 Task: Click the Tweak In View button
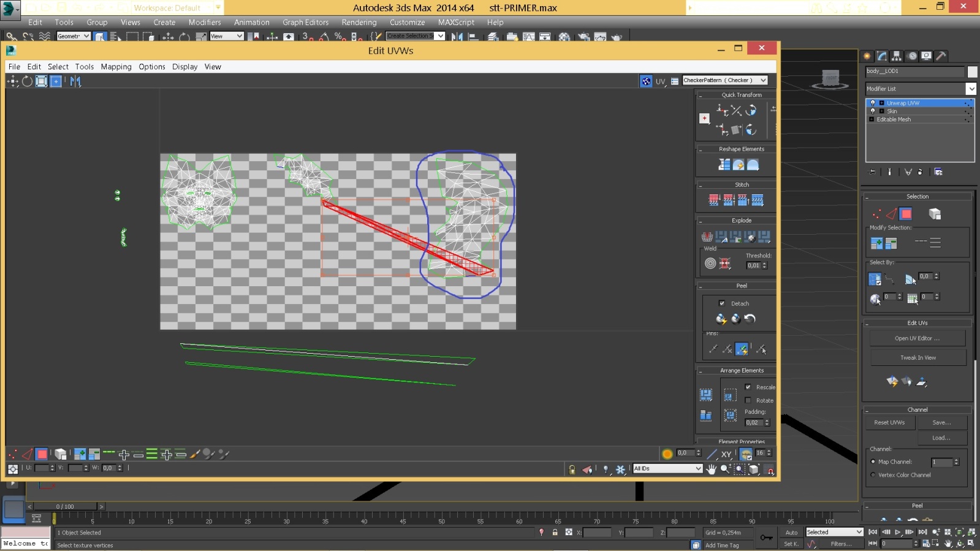point(917,358)
